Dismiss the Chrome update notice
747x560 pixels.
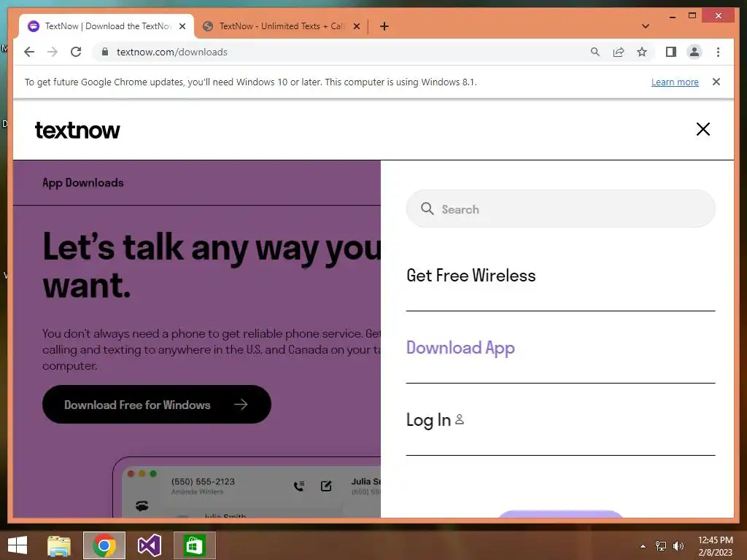716,82
